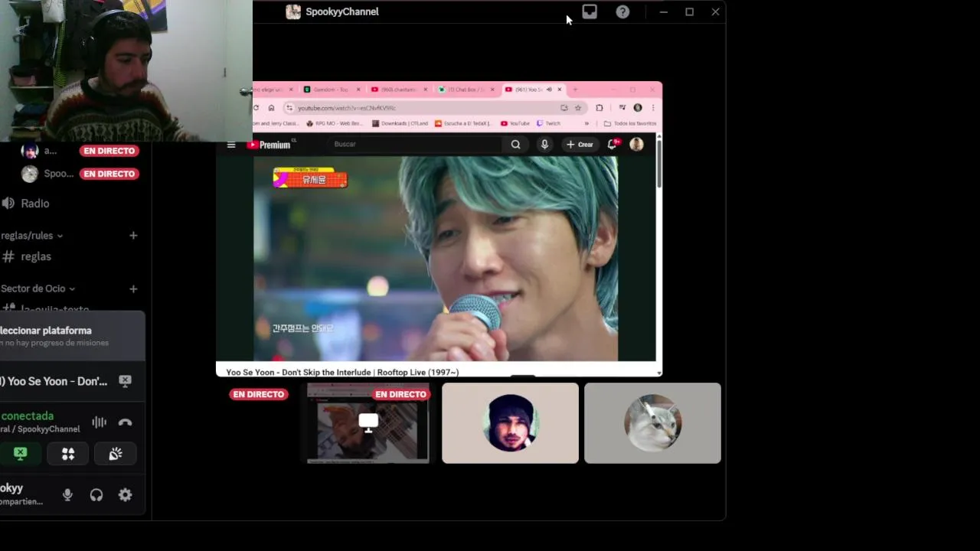The height and width of the screenshot is (551, 980).
Task: Disconnect from voice with hang-up icon
Action: 126,422
